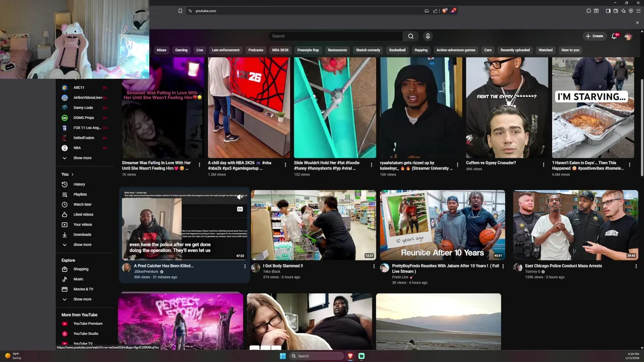This screenshot has height=362, width=644.
Task: Open options menu for A Pred Catcher Has Been Killed
Action: coord(245,266)
